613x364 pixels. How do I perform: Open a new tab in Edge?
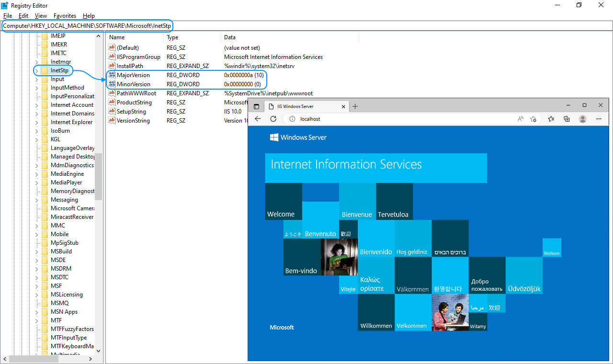(x=355, y=106)
